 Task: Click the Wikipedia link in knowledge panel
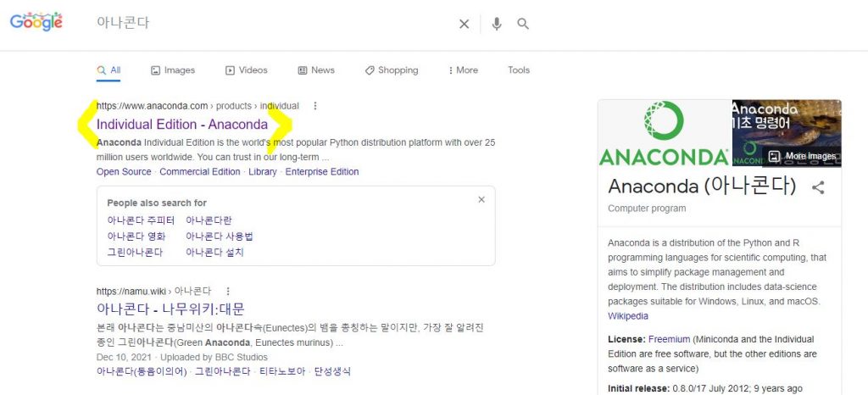(x=627, y=316)
